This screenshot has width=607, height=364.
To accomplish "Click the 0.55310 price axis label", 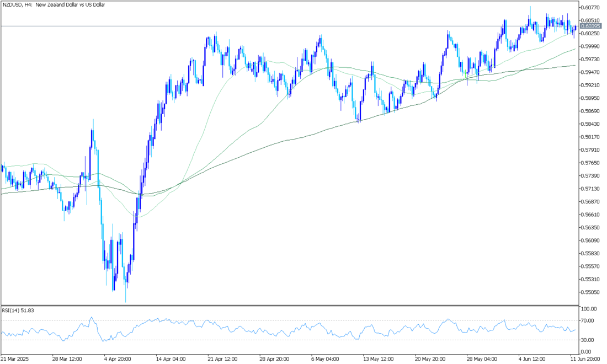I will point(590,279).
